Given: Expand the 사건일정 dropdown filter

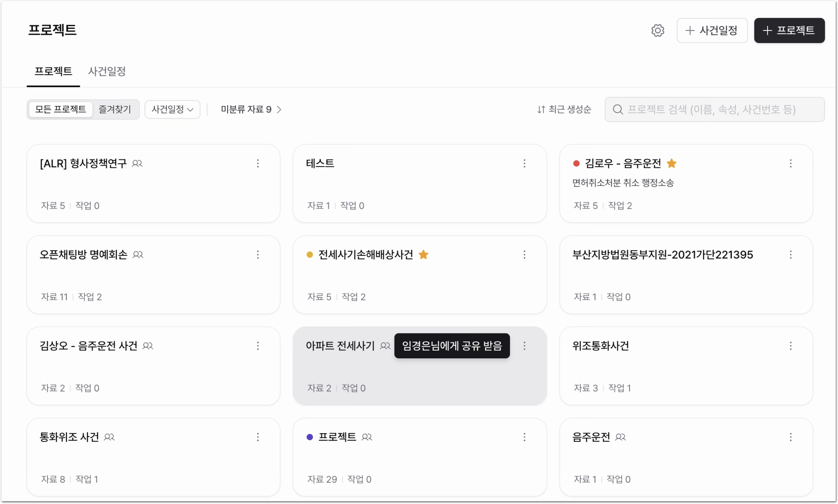Looking at the screenshot, I should pos(172,109).
